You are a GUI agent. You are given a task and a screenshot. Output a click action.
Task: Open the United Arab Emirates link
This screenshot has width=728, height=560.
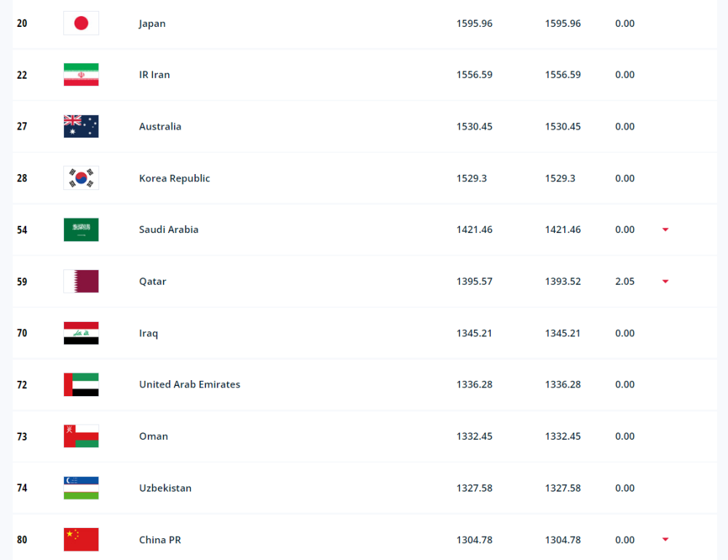(189, 384)
